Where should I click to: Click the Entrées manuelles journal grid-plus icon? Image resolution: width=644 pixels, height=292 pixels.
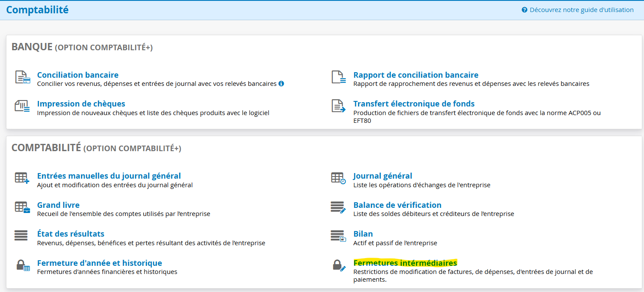(22, 178)
